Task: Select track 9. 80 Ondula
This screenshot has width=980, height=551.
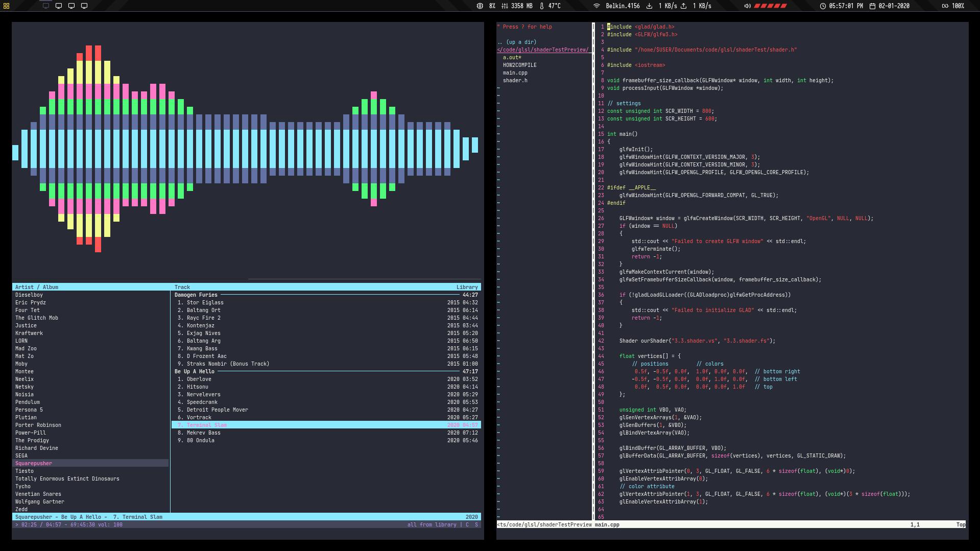Action: click(326, 440)
